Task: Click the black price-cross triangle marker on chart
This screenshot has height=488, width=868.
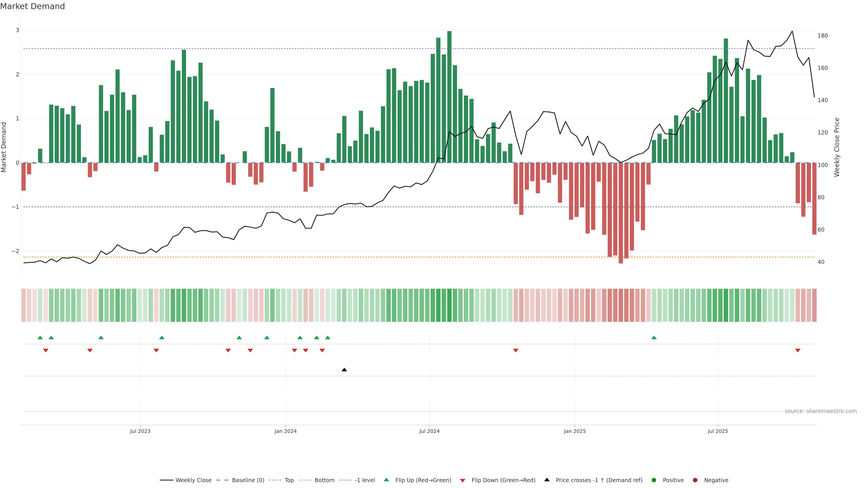Action: coord(344,370)
